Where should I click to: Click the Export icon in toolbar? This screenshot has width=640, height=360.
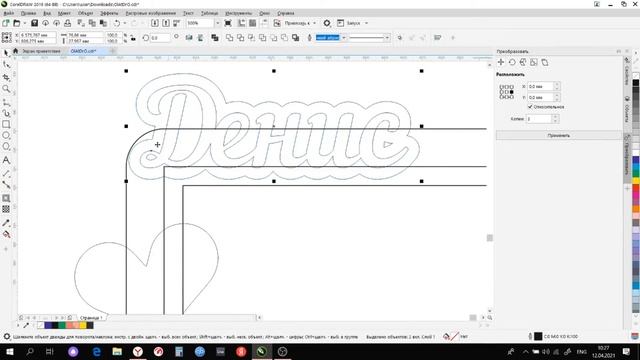[166, 23]
